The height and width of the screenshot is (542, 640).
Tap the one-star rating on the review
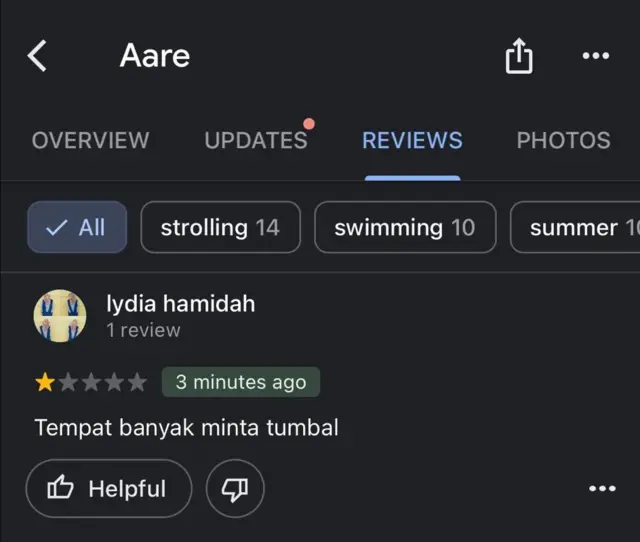45,382
